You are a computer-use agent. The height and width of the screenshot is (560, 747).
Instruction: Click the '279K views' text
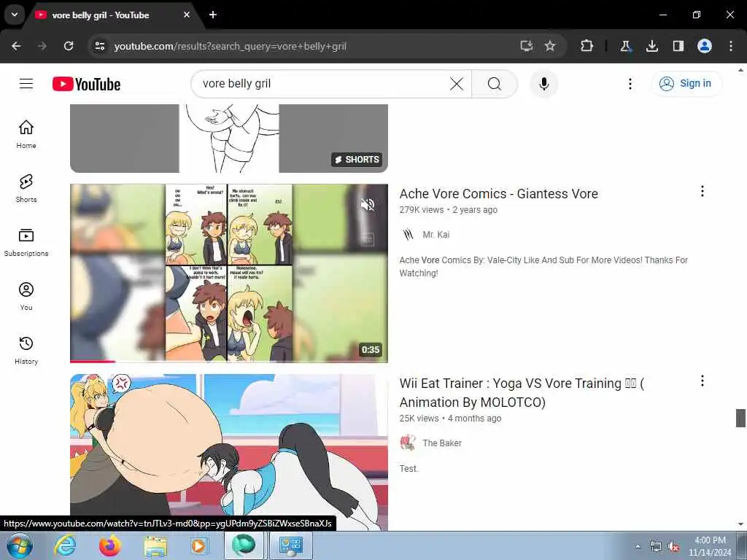[421, 210]
